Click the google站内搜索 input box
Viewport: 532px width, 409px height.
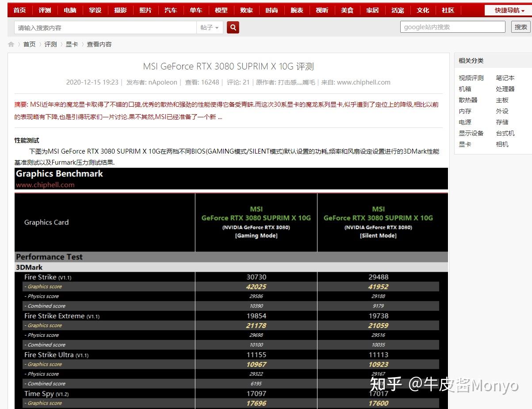pos(452,27)
